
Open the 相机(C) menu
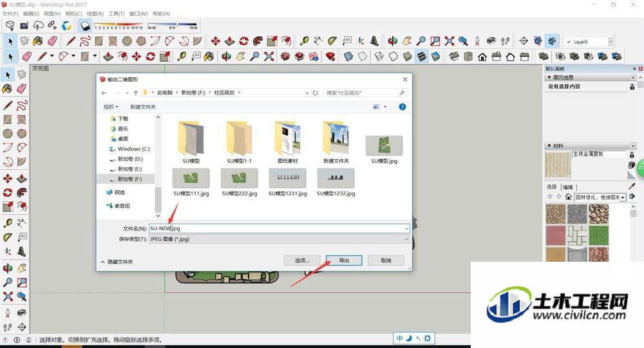[73, 14]
